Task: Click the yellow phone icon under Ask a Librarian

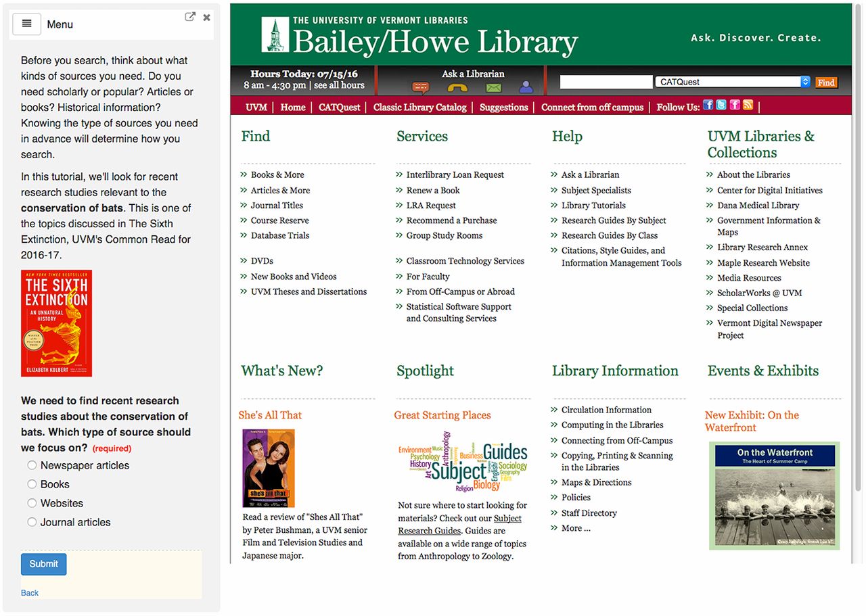Action: 458,87
